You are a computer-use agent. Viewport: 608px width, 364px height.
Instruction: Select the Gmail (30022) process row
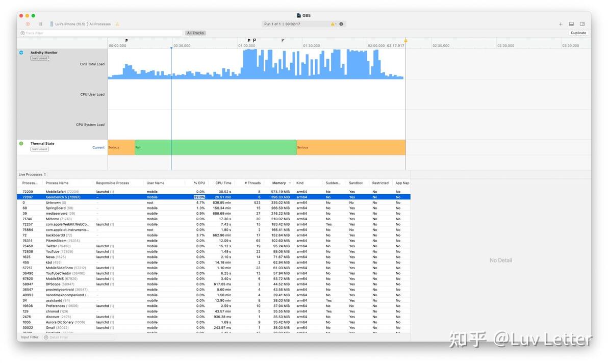pos(214,327)
